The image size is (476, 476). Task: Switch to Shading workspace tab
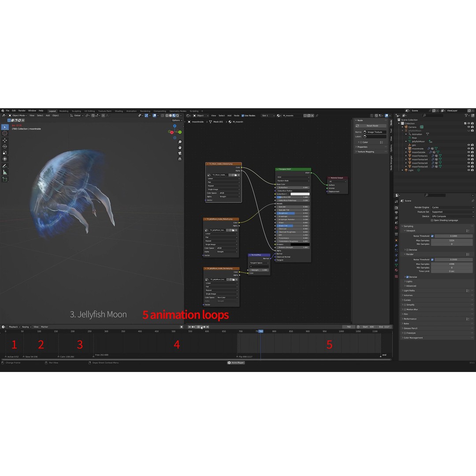(119, 111)
